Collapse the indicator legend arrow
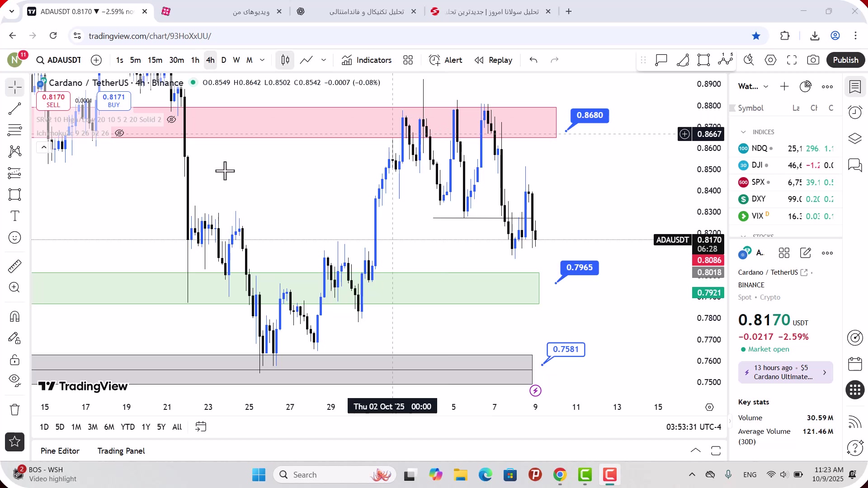 44,147
